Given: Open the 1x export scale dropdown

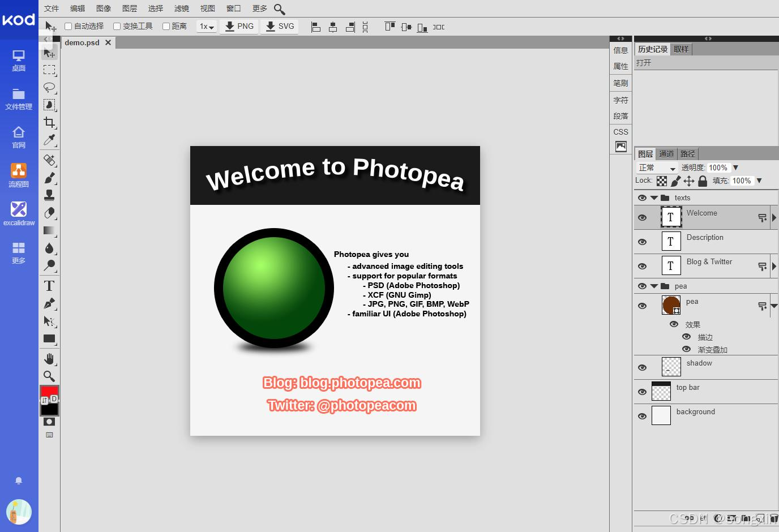Looking at the screenshot, I should (x=207, y=27).
